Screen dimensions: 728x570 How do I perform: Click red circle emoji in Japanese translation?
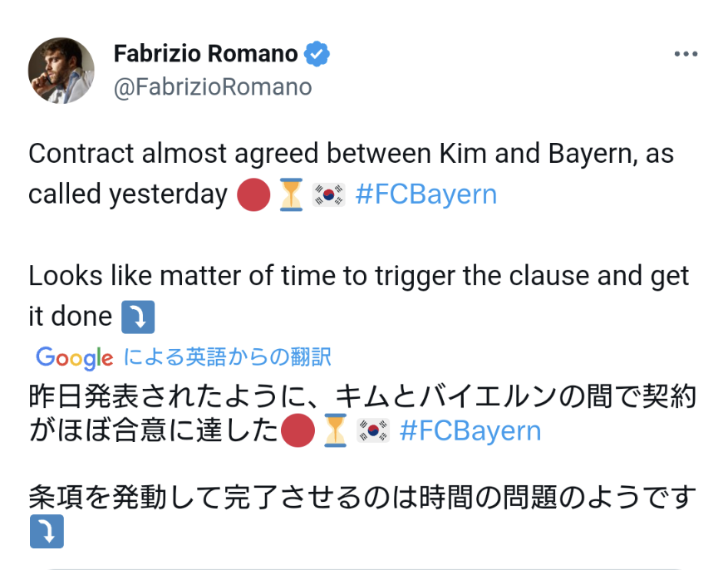tap(298, 430)
